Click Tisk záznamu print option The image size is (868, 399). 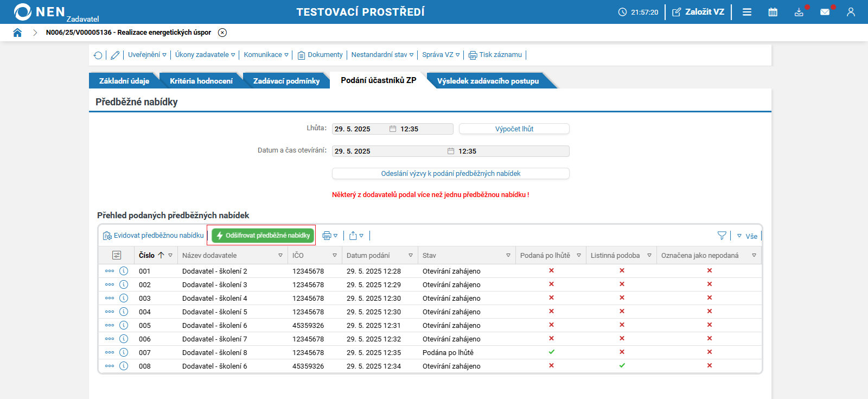coord(495,55)
